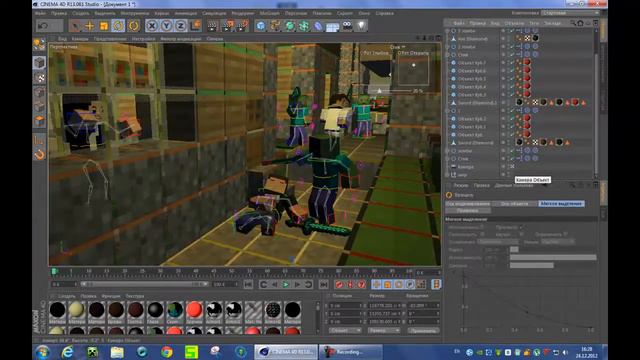
Task: Click the record keyframe red button
Action: tap(339, 284)
